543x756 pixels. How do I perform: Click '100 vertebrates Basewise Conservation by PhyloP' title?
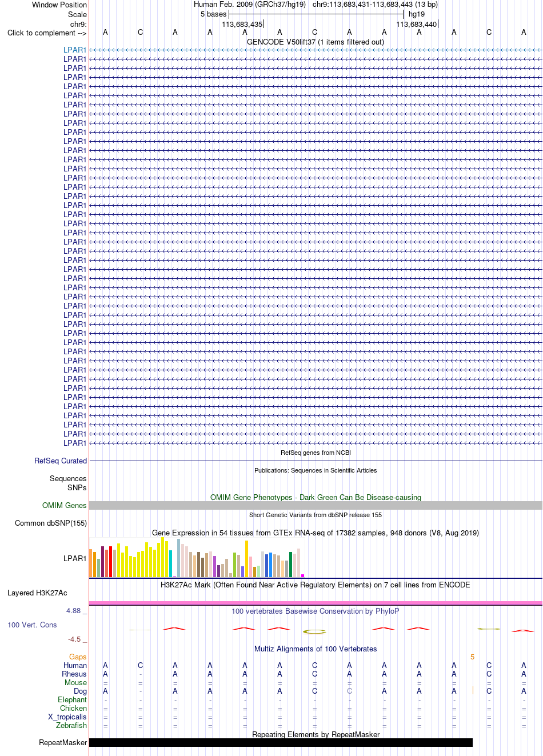(x=316, y=611)
